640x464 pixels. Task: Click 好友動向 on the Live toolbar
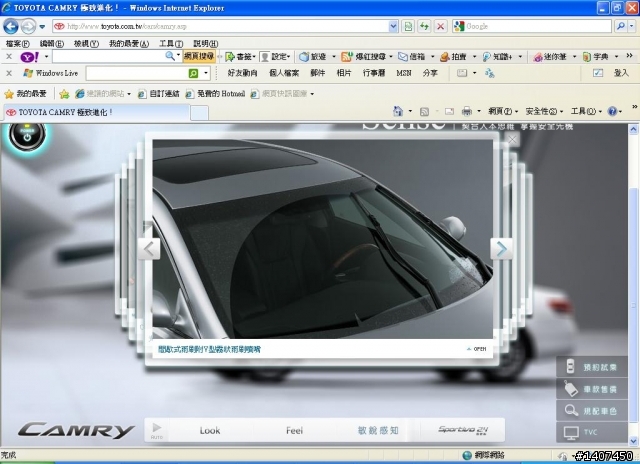(x=242, y=73)
